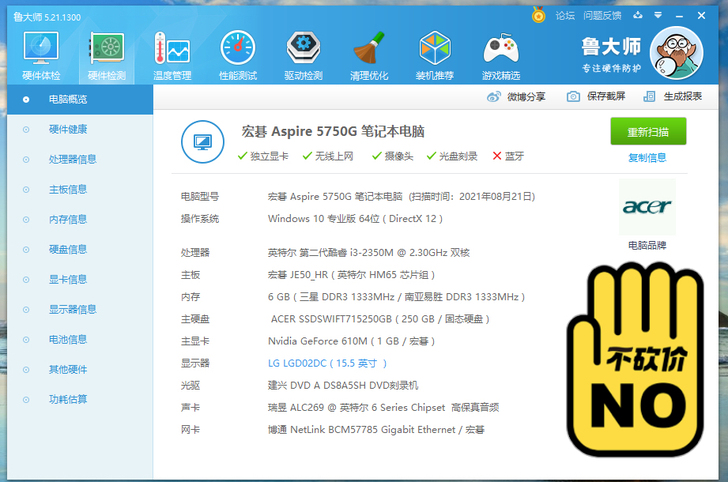Launch 性能测试 performance benchmark

238,55
